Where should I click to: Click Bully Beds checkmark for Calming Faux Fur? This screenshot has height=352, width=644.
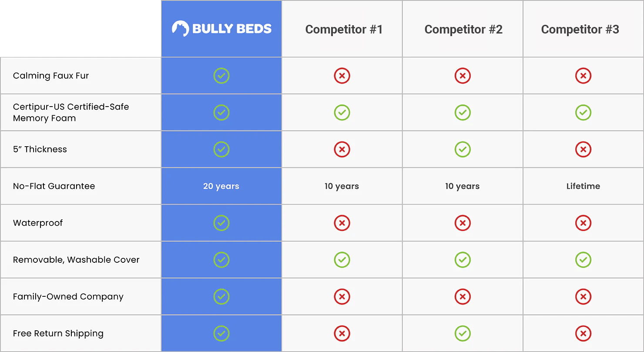[x=221, y=76]
